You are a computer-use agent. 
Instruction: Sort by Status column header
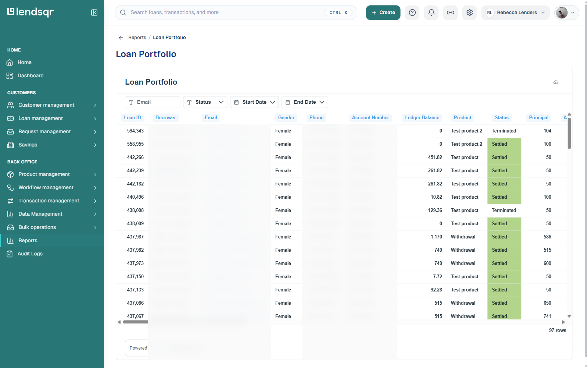tap(502, 118)
